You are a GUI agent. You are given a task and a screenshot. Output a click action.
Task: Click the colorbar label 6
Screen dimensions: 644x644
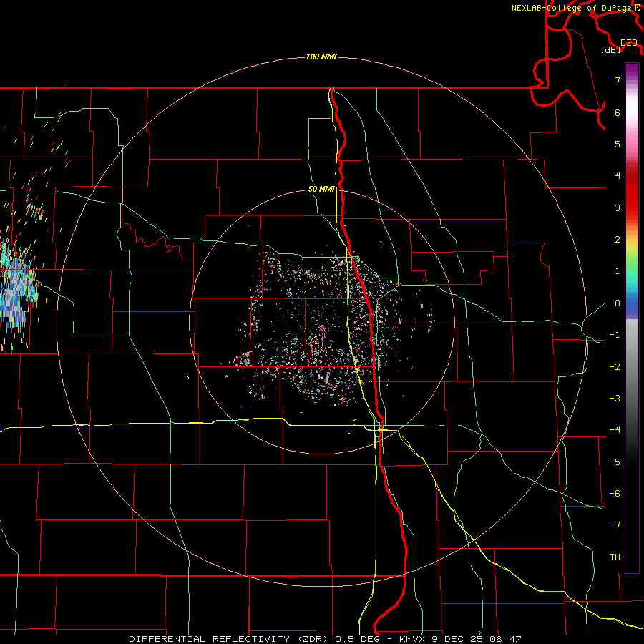coord(618,112)
